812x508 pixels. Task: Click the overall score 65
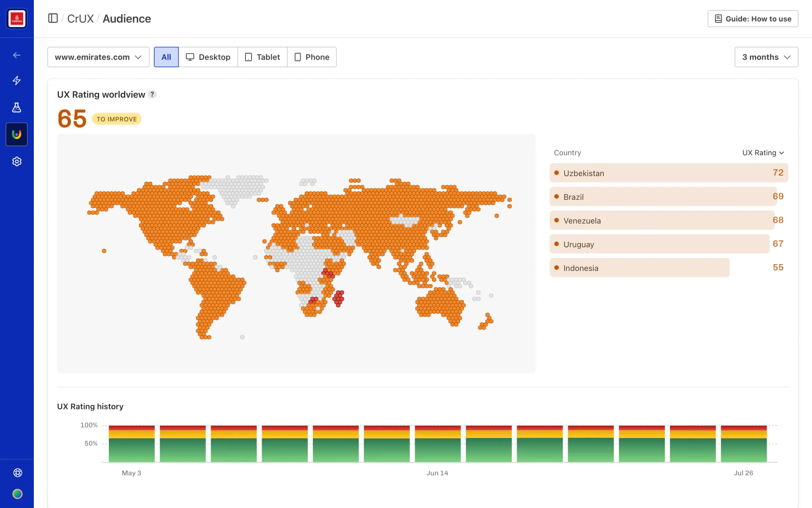click(72, 119)
